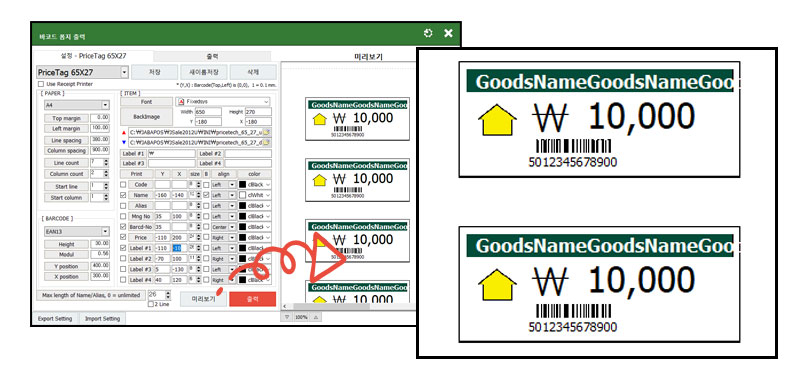Screen dimensions: 800x375
Task: Open the clWhite color dropdown for Name
Action: [268, 195]
